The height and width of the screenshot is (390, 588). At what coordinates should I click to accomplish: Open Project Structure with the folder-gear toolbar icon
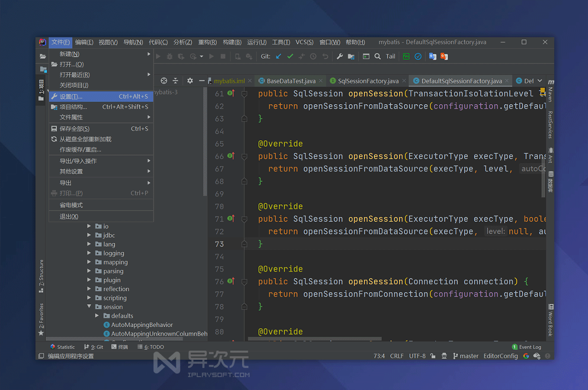point(352,56)
